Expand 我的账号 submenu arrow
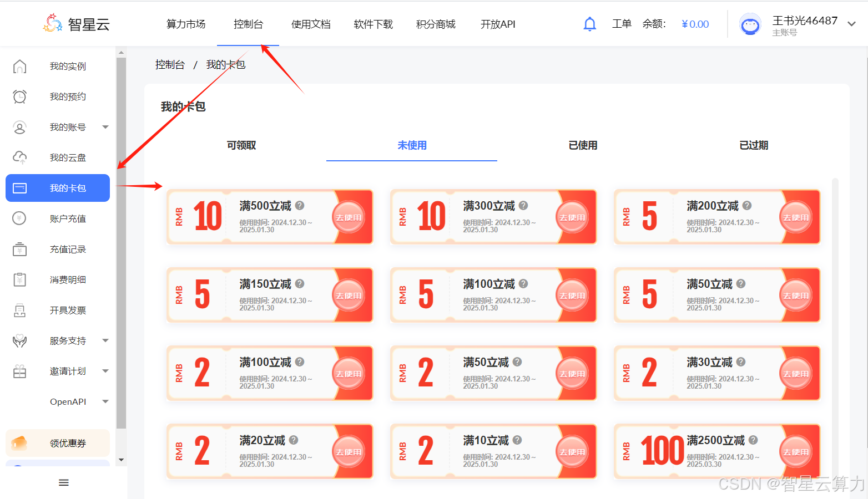This screenshot has height=499, width=868. 105,127
